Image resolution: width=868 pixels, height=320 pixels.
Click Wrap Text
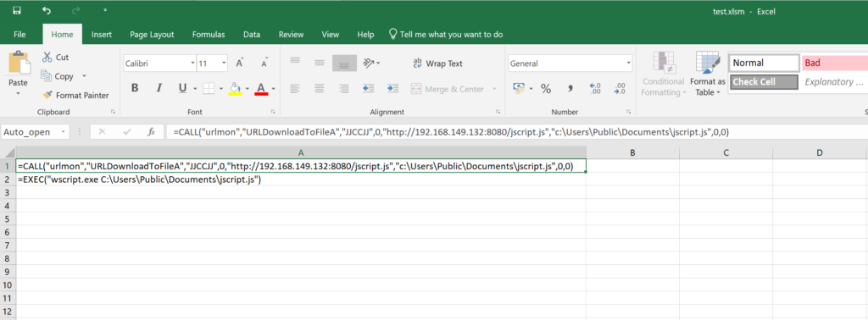click(438, 63)
